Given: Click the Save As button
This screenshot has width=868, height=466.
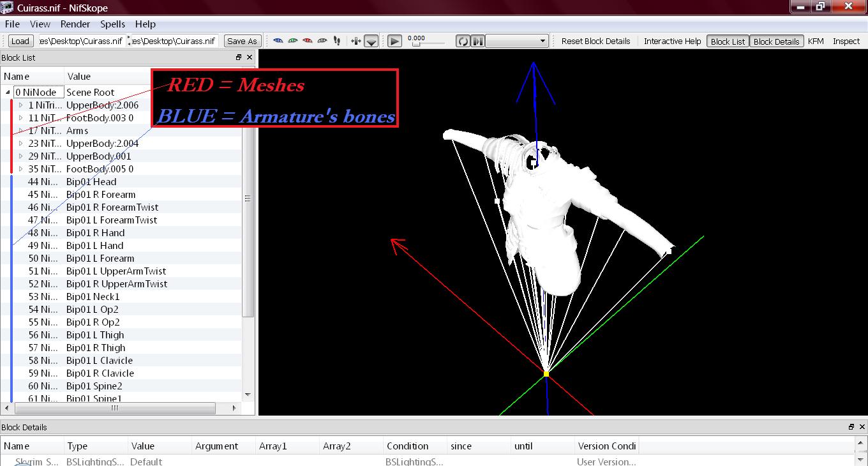Looking at the screenshot, I should coord(242,41).
